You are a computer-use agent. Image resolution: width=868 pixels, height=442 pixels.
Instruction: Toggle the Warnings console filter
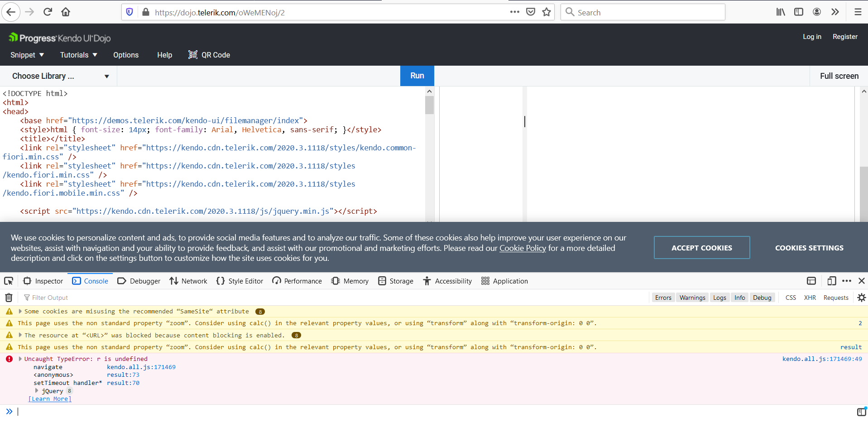tap(692, 298)
